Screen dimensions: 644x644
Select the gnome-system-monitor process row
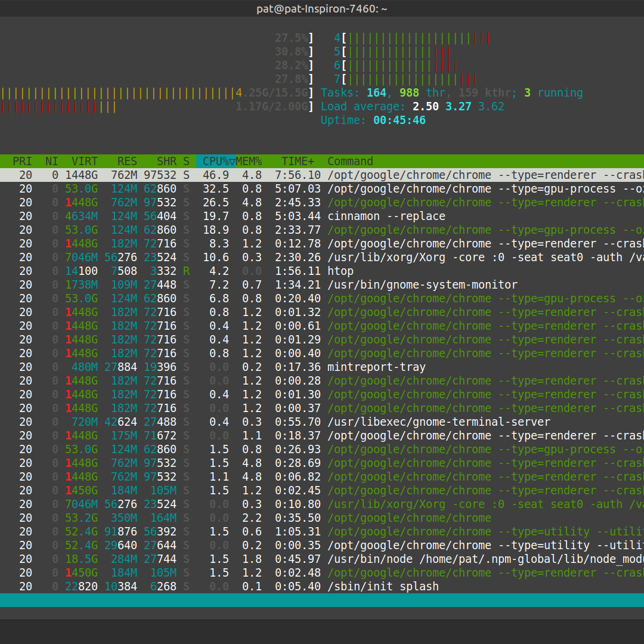[x=322, y=284]
